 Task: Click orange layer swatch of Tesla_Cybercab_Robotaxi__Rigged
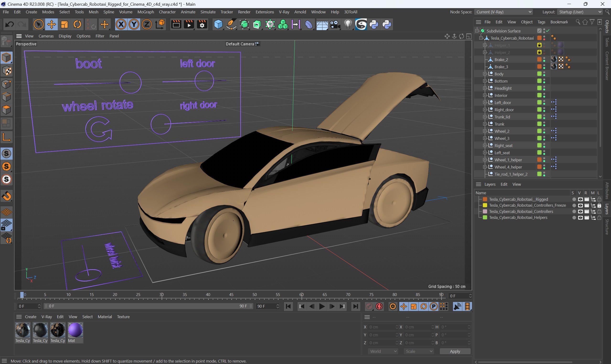coord(485,199)
